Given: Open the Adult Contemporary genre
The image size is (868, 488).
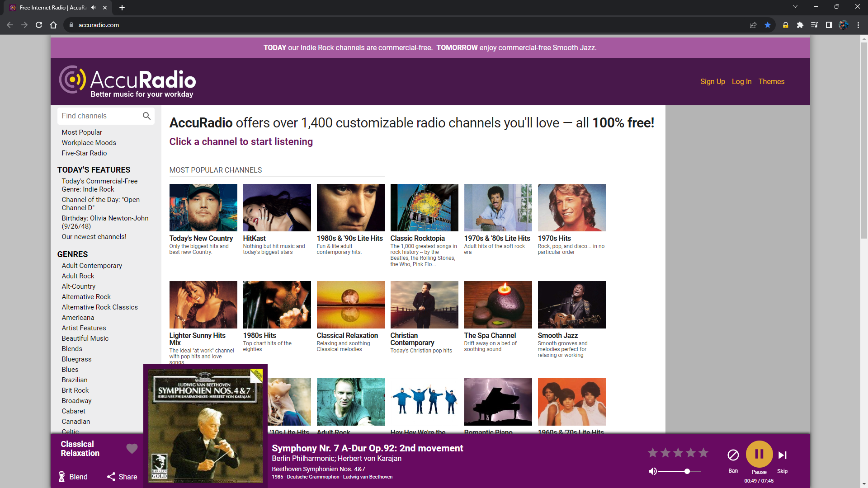Looking at the screenshot, I should tap(92, 266).
